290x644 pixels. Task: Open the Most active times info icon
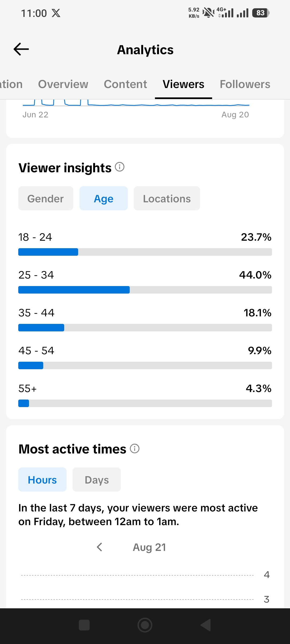pyautogui.click(x=135, y=448)
